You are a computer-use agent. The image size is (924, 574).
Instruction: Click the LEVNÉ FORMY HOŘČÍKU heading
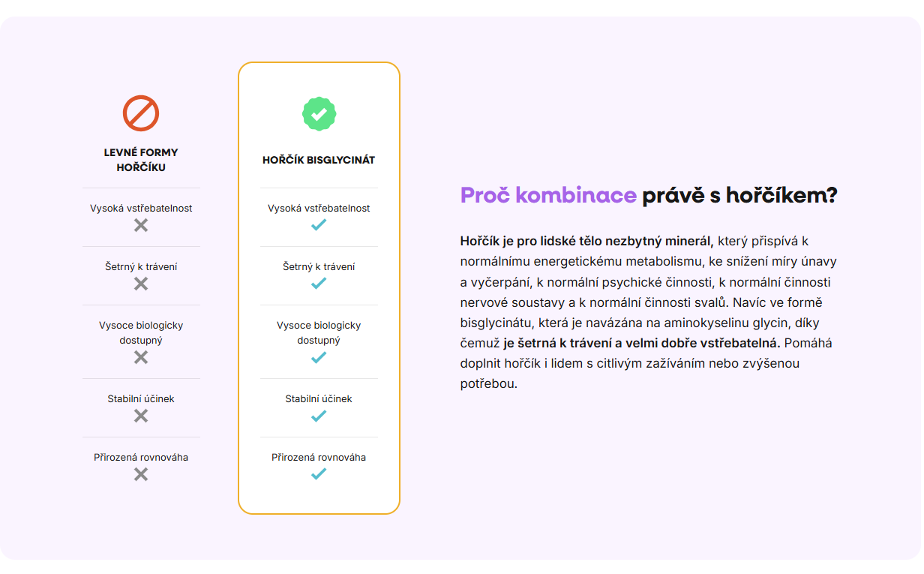141,160
